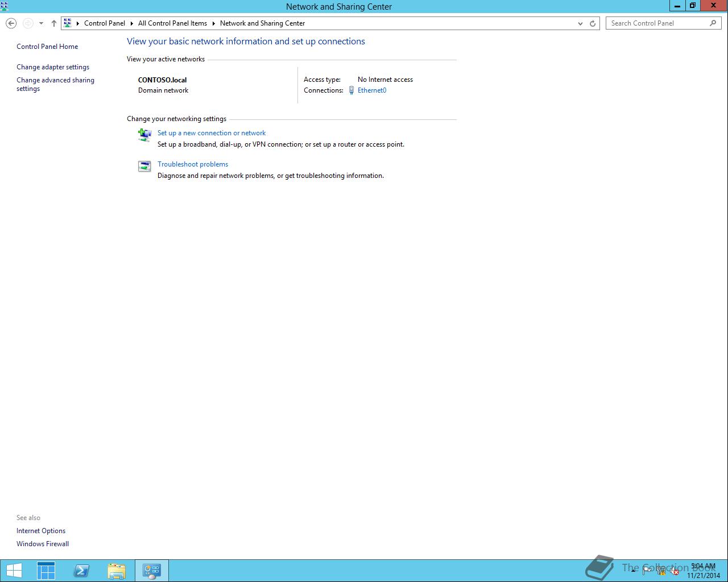Open Windows Firewall under See also
Screen dimensions: 728x582
pos(43,544)
